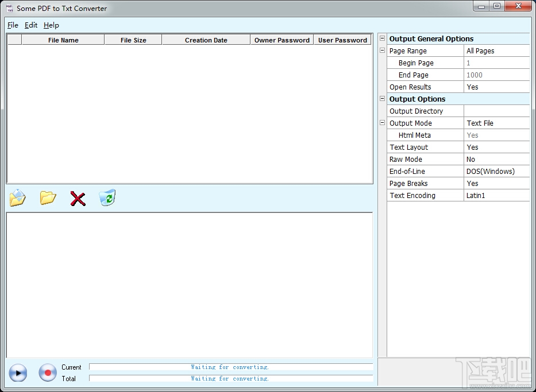The height and width of the screenshot is (392, 536).
Task: Remove selected file with red X icon
Action: point(78,199)
